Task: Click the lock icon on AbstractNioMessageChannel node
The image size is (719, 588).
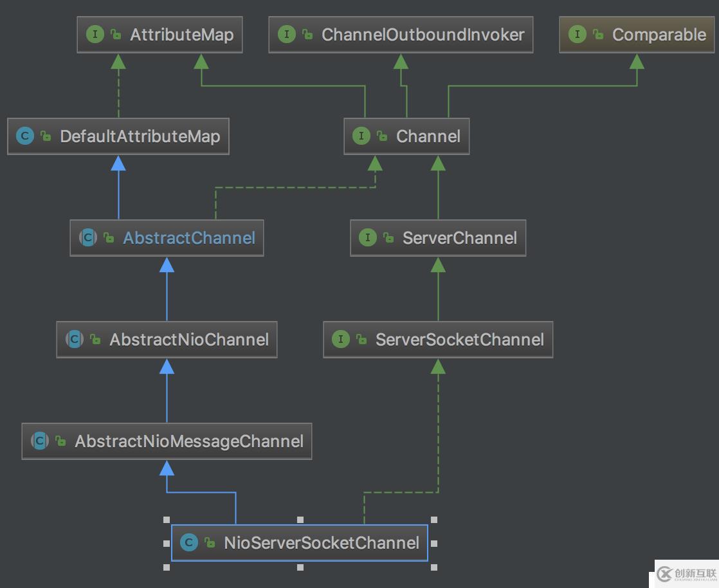Action: [60, 442]
